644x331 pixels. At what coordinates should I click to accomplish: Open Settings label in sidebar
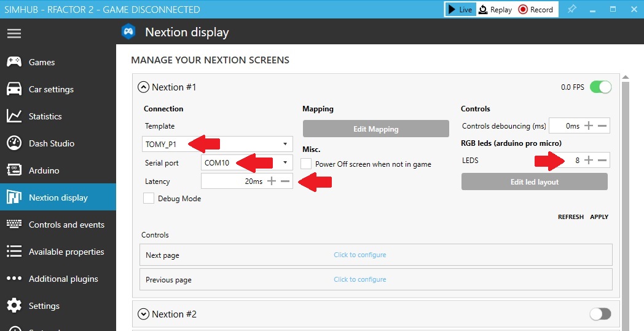click(44, 306)
